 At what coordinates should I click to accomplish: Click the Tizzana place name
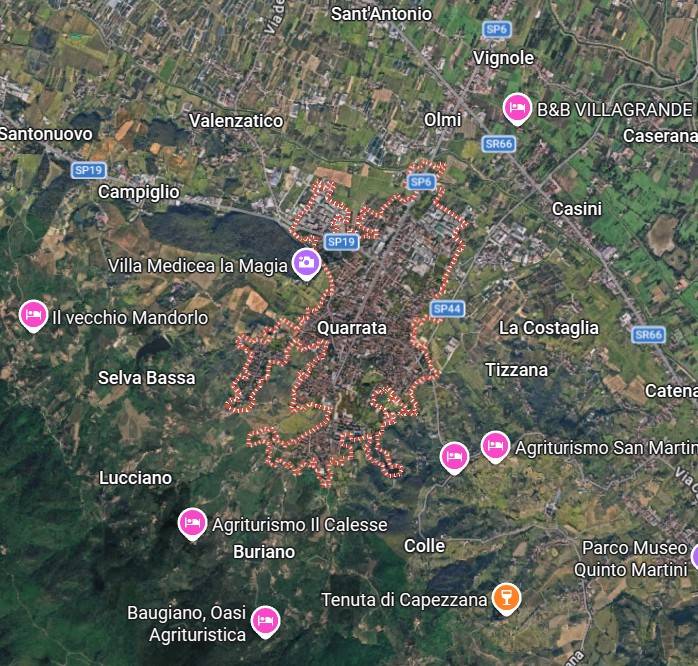pos(516,370)
